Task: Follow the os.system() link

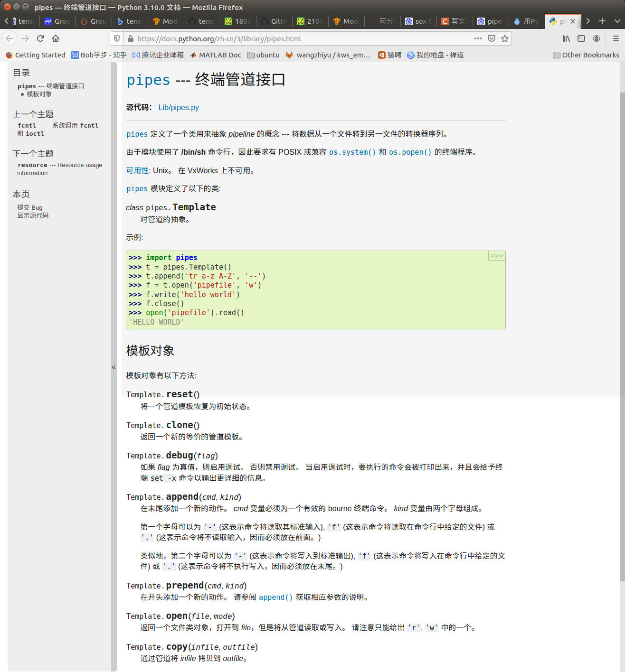Action: coord(352,152)
